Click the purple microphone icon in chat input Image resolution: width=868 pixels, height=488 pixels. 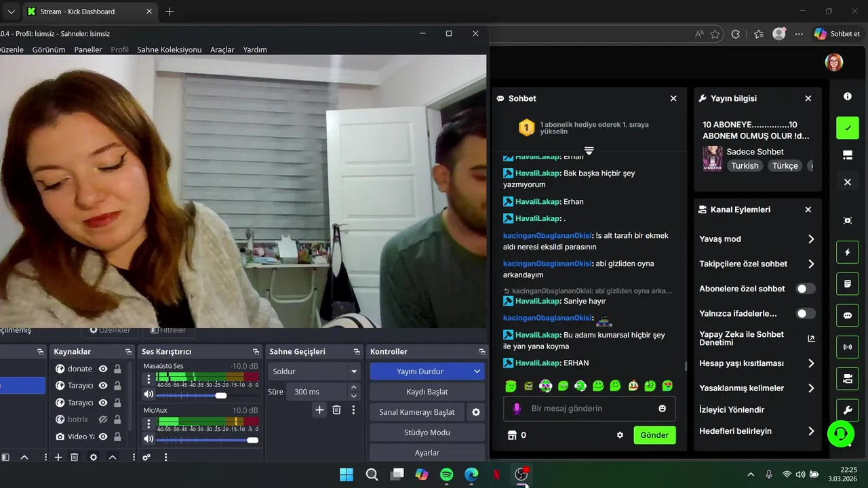(517, 409)
